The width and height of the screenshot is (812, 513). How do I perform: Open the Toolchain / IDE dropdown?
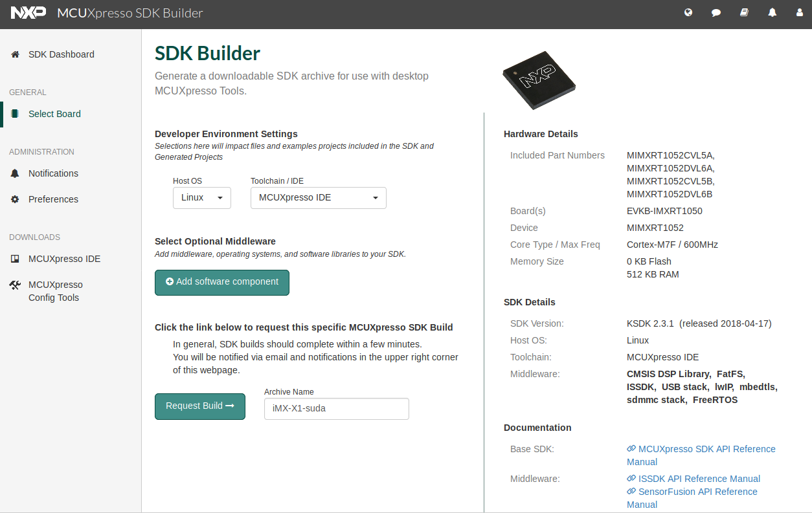(319, 198)
